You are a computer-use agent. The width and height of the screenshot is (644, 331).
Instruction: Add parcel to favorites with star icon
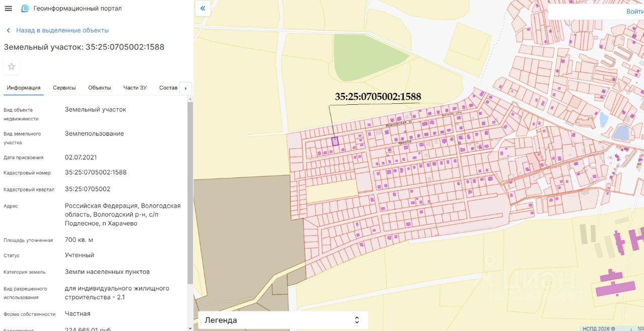point(12,67)
